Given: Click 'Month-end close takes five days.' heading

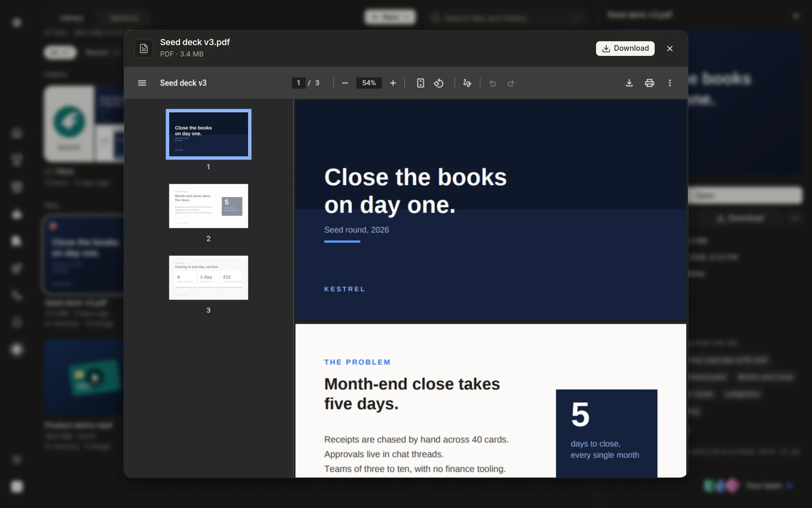Looking at the screenshot, I should 412,394.
